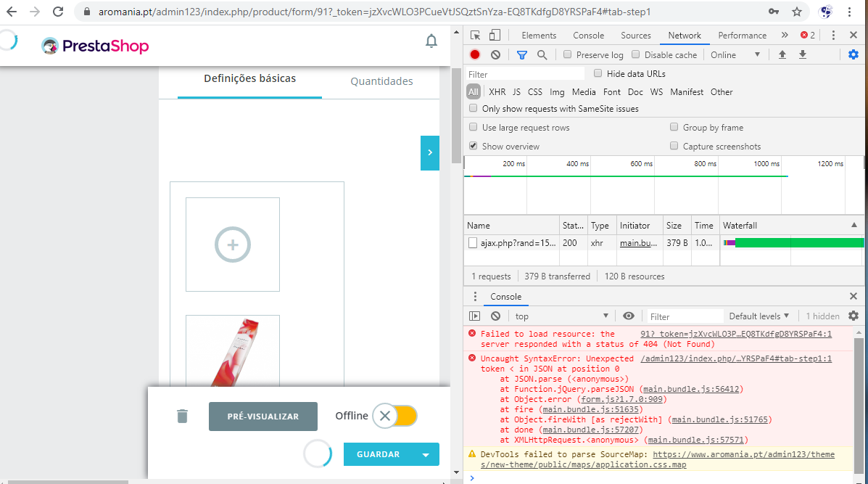
Task: Toggle network filter funnel icon
Action: (521, 55)
